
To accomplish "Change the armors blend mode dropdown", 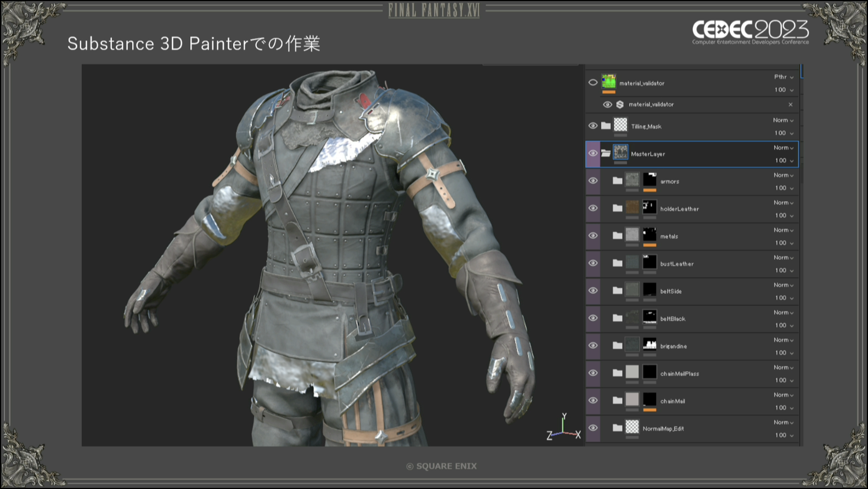I will (784, 175).
